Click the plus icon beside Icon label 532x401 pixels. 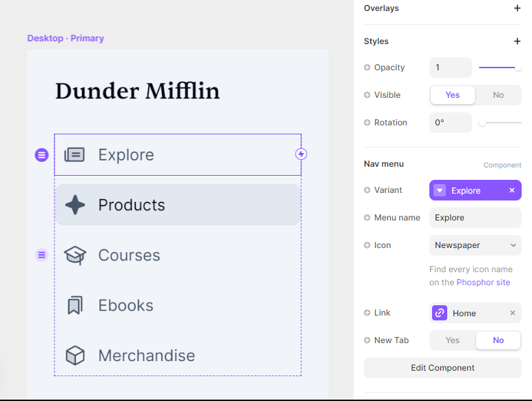pyautogui.click(x=367, y=245)
